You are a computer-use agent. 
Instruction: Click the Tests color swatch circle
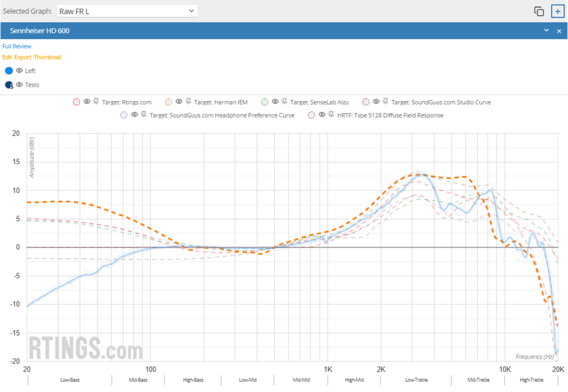click(x=9, y=85)
